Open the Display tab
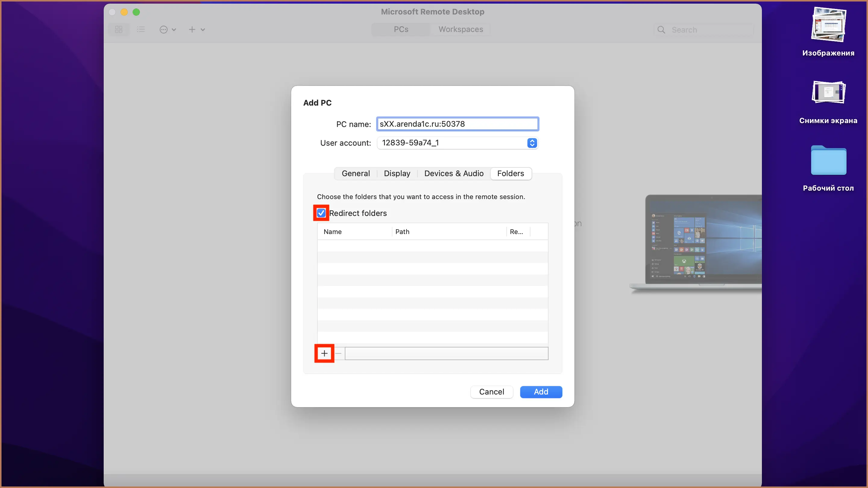Viewport: 868px width, 488px height. coord(397,173)
